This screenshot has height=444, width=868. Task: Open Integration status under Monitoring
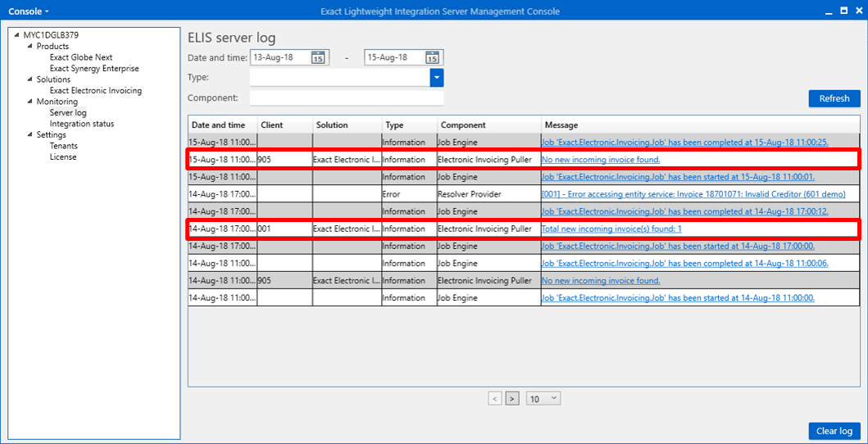[x=82, y=124]
